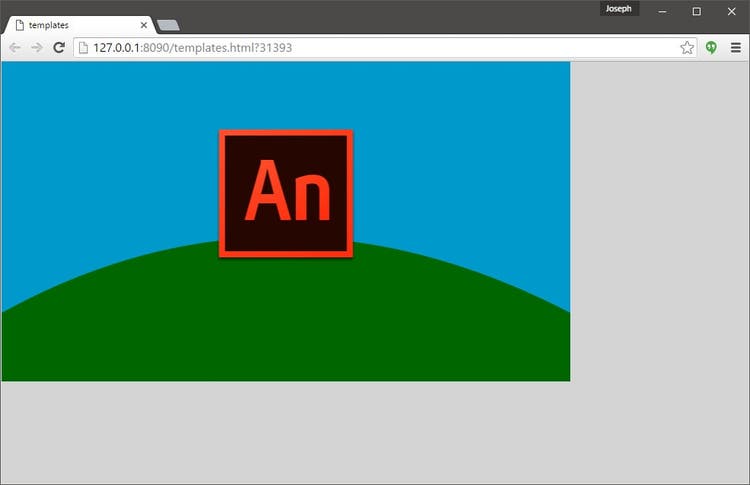Open a new tab with the blank tab button
The image size is (750, 485).
pos(168,25)
